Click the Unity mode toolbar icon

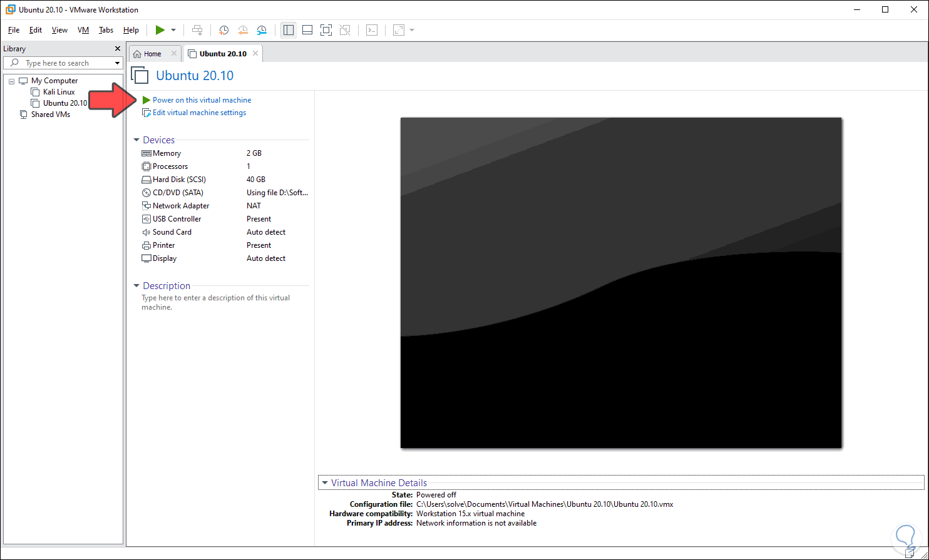(x=345, y=30)
